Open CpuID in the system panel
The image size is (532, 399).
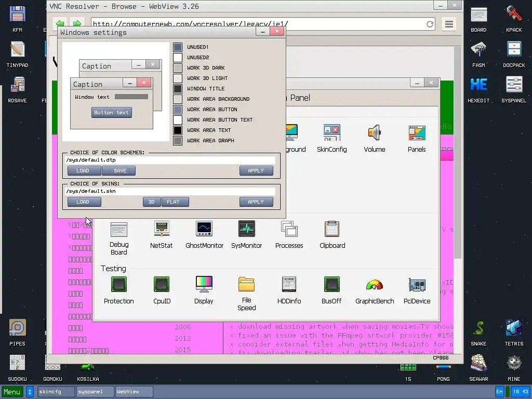(x=162, y=290)
